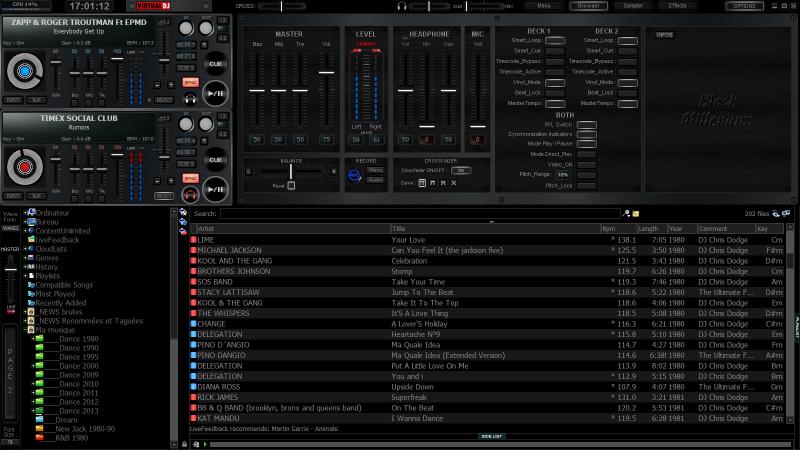The height and width of the screenshot is (450, 800).
Task: Expand the History tree node
Action: pos(25,267)
